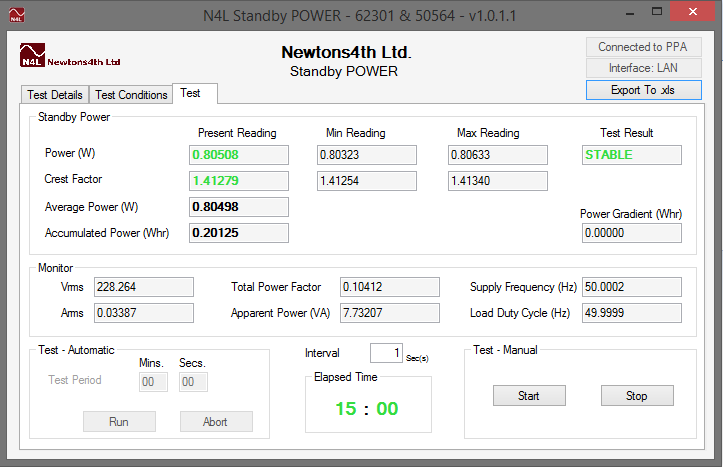Image resolution: width=723 pixels, height=467 pixels.
Task: Click the Total Power Factor label
Action: [x=276, y=287]
